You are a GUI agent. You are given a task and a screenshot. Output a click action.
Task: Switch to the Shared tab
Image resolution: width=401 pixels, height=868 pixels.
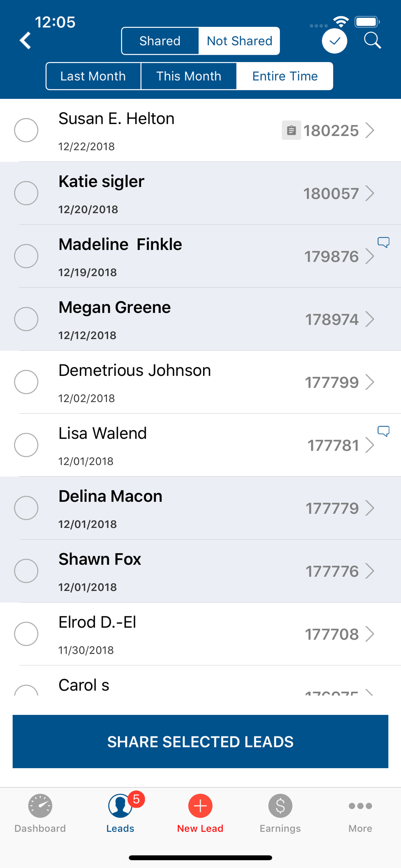[160, 41]
